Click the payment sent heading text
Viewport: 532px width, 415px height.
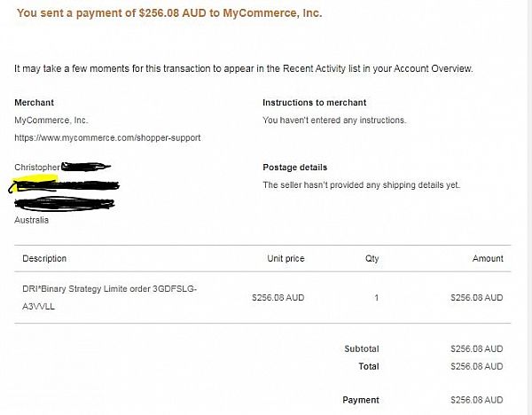[x=169, y=14]
